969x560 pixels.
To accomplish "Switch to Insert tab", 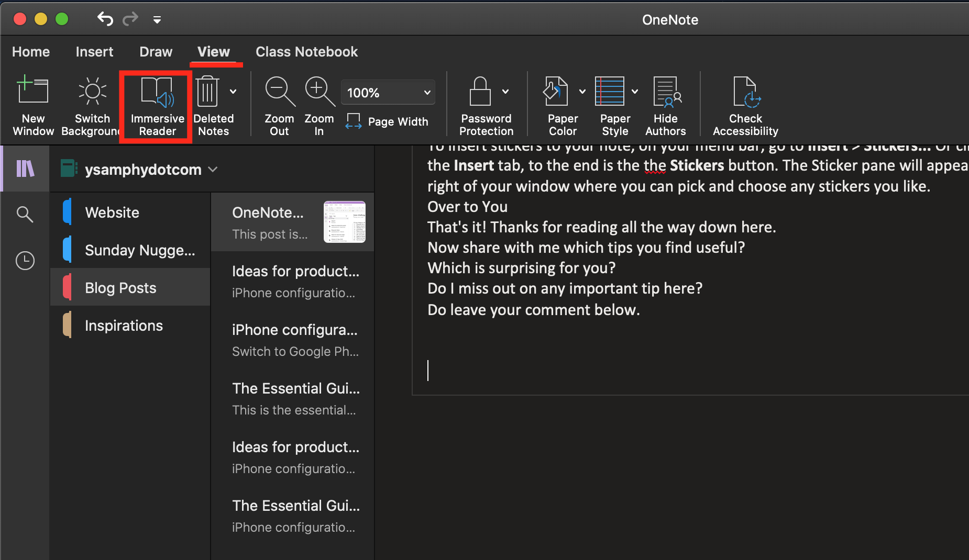I will coord(94,52).
